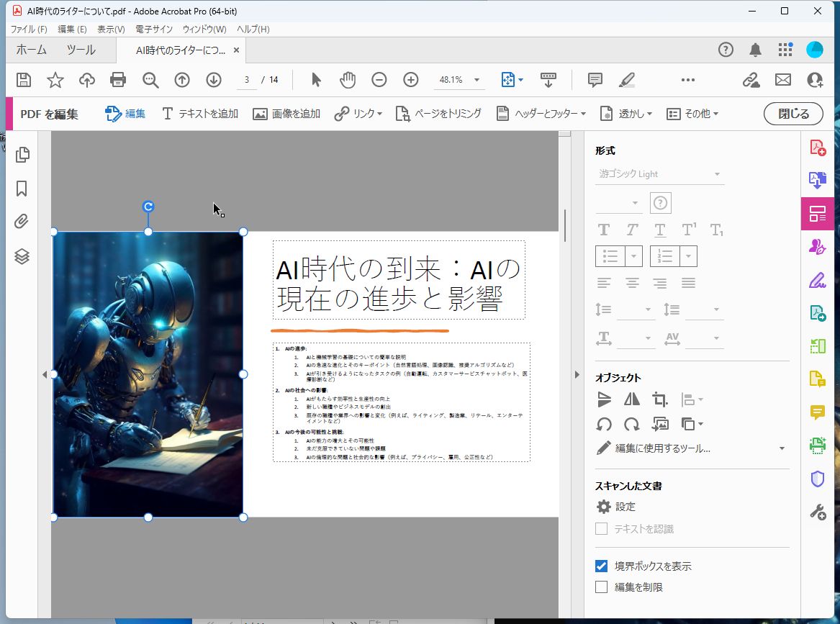The width and height of the screenshot is (840, 624).
Task: Align text to center
Action: 632,283
